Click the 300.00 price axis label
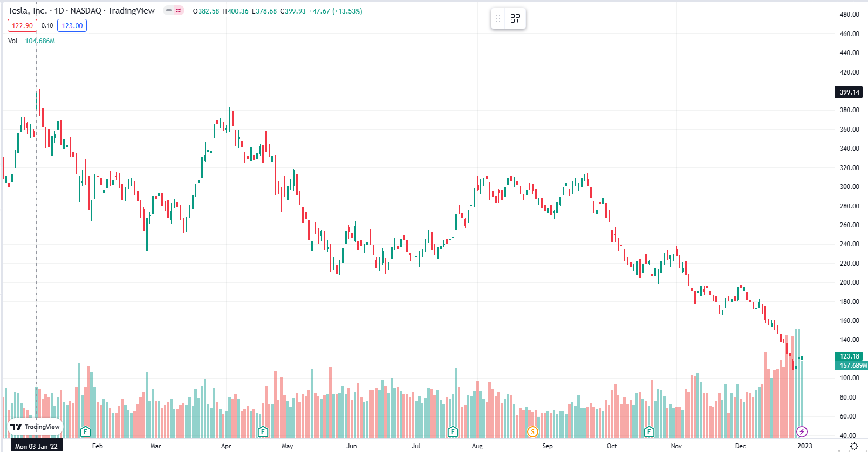Image resolution: width=868 pixels, height=452 pixels. pos(849,187)
